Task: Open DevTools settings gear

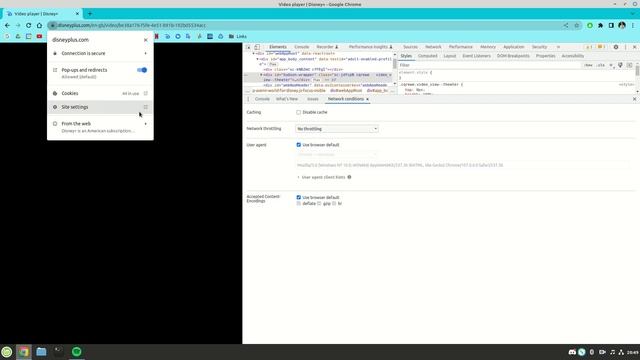Action: [x=616, y=47]
